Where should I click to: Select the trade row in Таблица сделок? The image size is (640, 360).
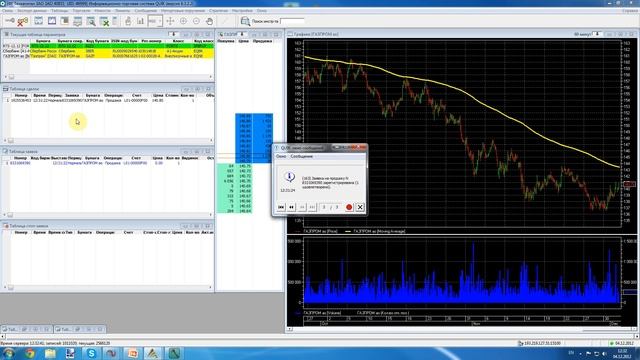click(x=108, y=100)
